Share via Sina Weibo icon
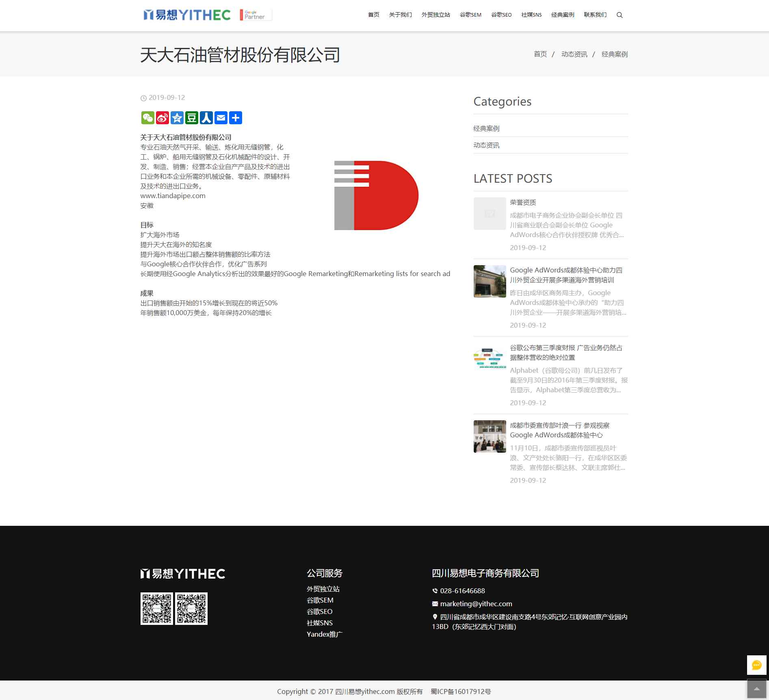This screenshot has height=700, width=769. click(162, 118)
